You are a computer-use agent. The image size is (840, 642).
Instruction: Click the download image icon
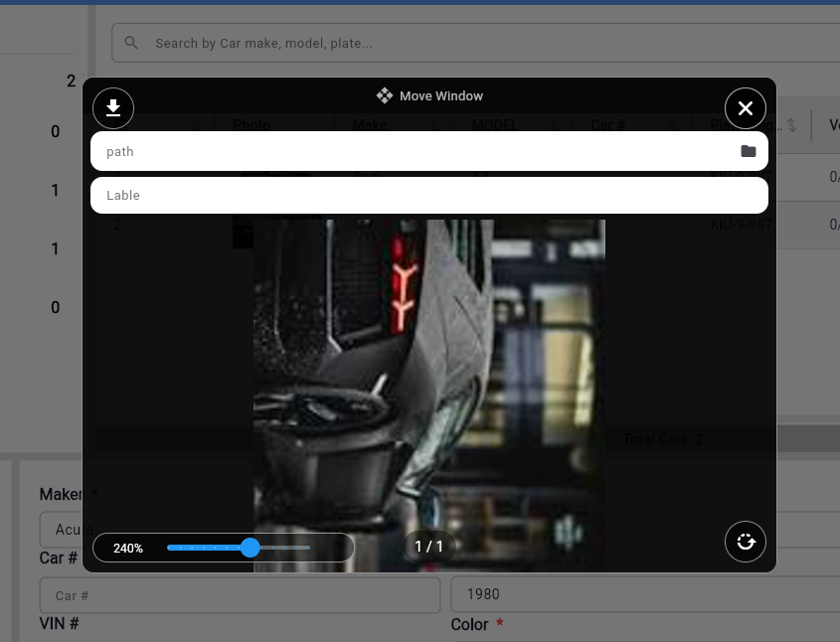click(113, 108)
